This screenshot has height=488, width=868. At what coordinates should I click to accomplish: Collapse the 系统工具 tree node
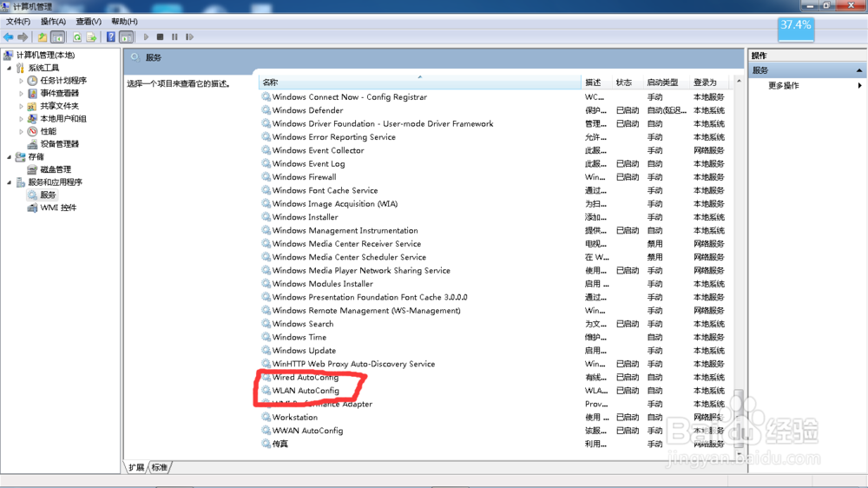9,68
